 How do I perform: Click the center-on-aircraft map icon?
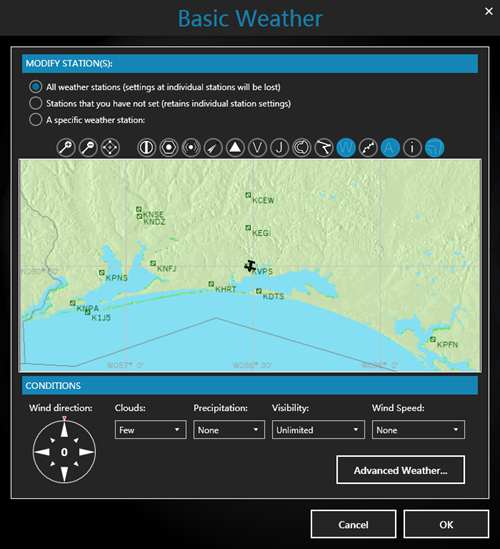[110, 147]
